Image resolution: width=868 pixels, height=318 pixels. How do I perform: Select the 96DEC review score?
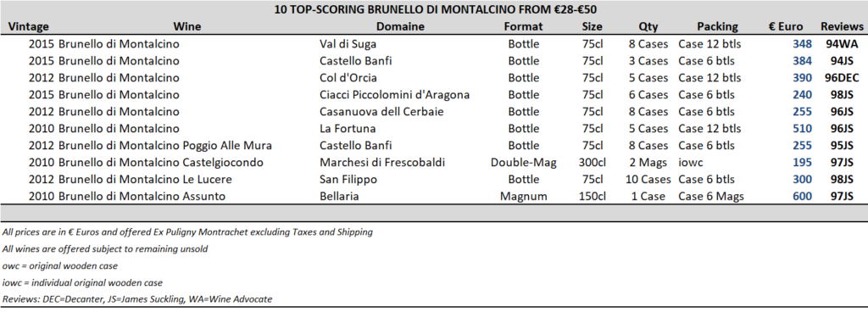pyautogui.click(x=841, y=78)
